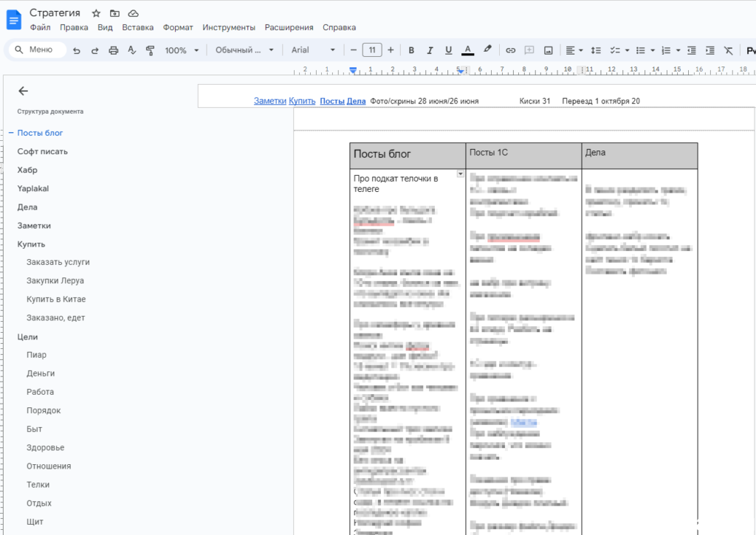Redo the last action
756x535 pixels.
pos(95,50)
